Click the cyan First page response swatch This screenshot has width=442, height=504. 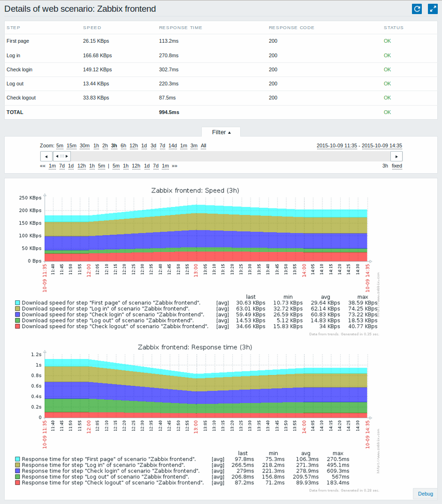17,459
